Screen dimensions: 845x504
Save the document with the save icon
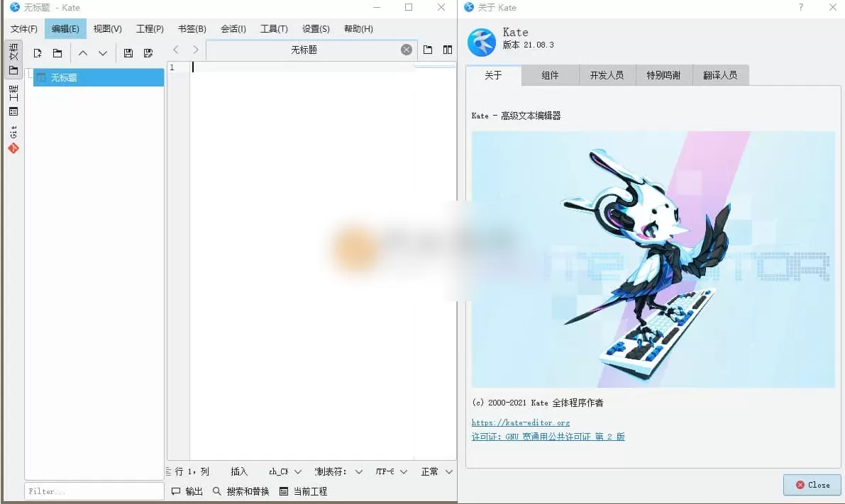(128, 52)
